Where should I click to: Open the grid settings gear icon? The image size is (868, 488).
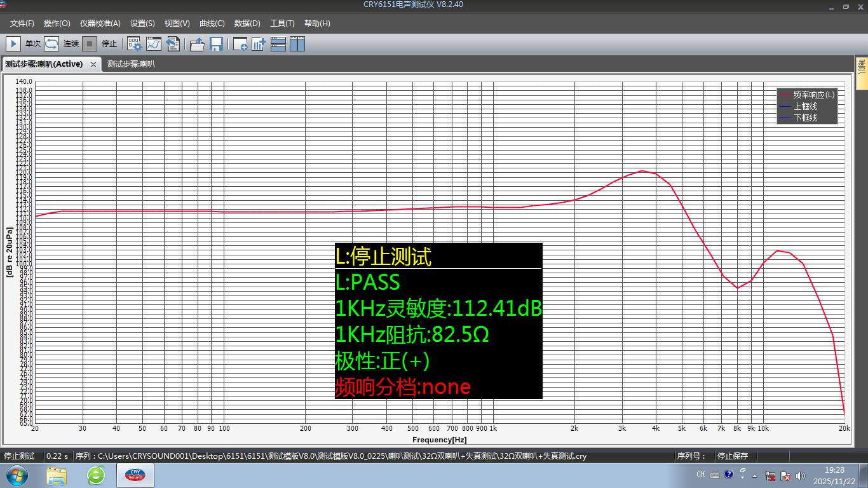pos(135,44)
